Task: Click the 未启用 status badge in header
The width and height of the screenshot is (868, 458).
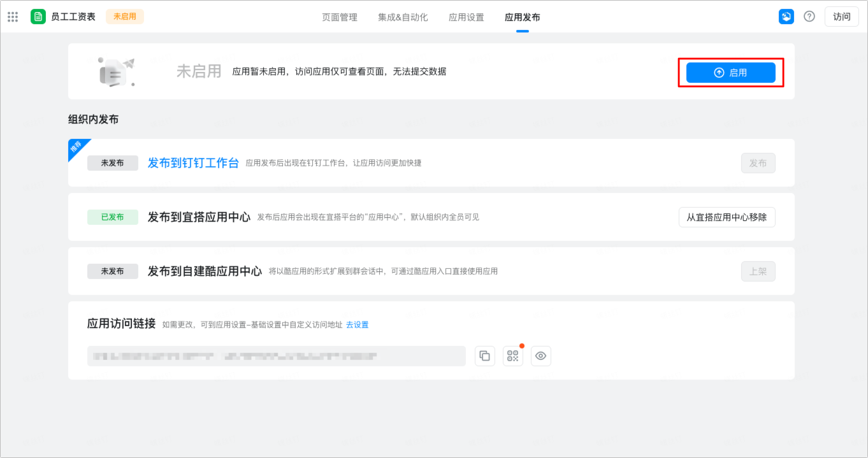Action: [x=125, y=17]
